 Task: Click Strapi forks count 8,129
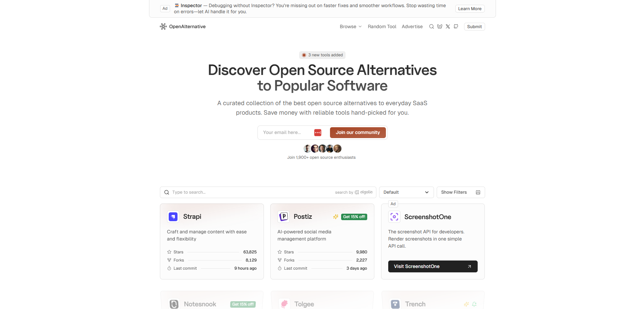tap(251, 260)
